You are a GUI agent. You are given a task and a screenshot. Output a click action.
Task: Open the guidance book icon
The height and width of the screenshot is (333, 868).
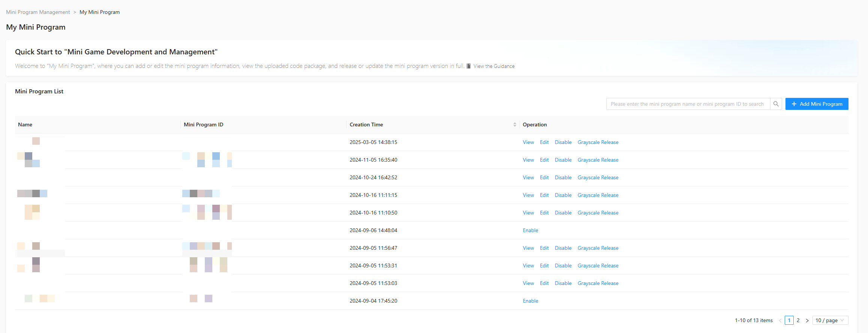pos(469,66)
